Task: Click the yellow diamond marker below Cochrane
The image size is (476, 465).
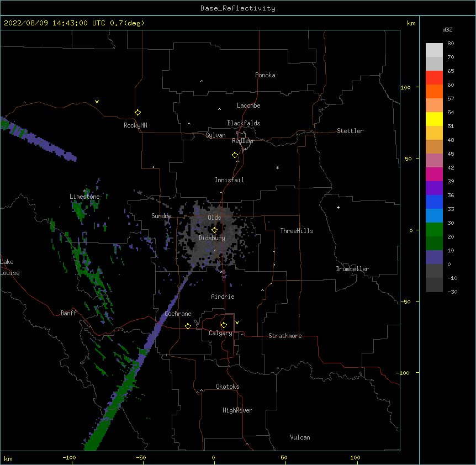Action: point(188,326)
